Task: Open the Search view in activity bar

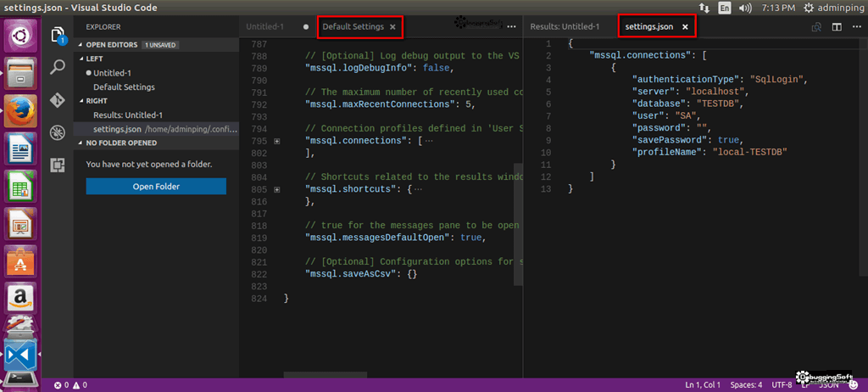Action: tap(58, 68)
